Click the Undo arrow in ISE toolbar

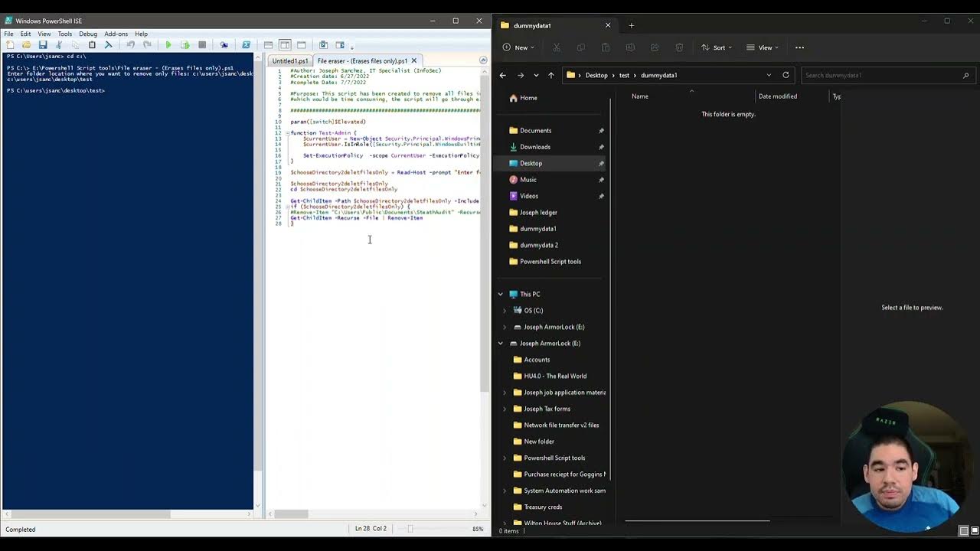pyautogui.click(x=130, y=45)
